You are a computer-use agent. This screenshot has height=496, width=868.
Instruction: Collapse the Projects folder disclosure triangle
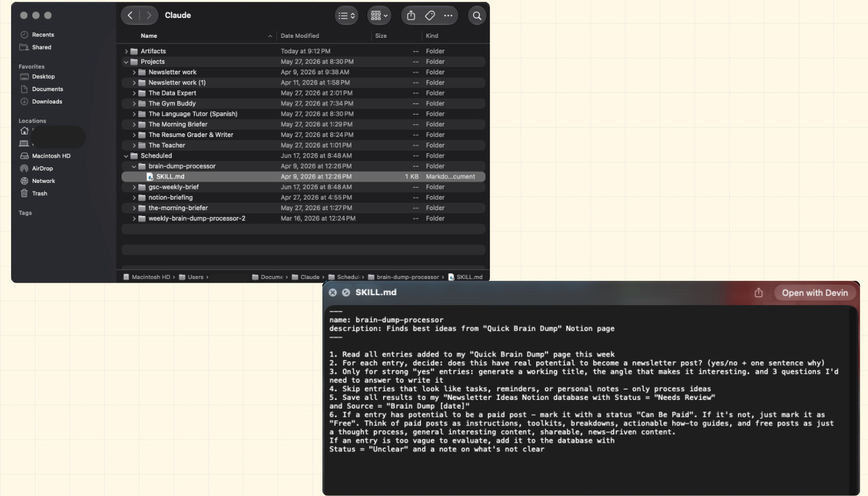tap(126, 62)
